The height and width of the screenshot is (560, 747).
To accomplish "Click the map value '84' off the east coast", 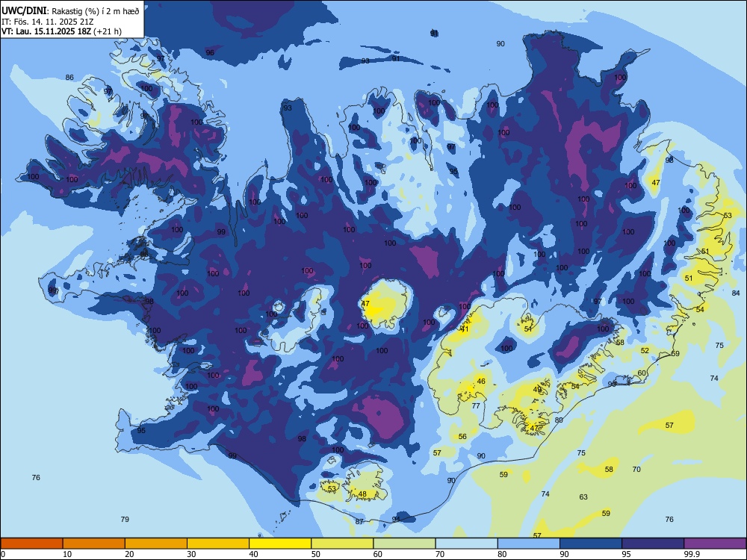I will coord(736,293).
